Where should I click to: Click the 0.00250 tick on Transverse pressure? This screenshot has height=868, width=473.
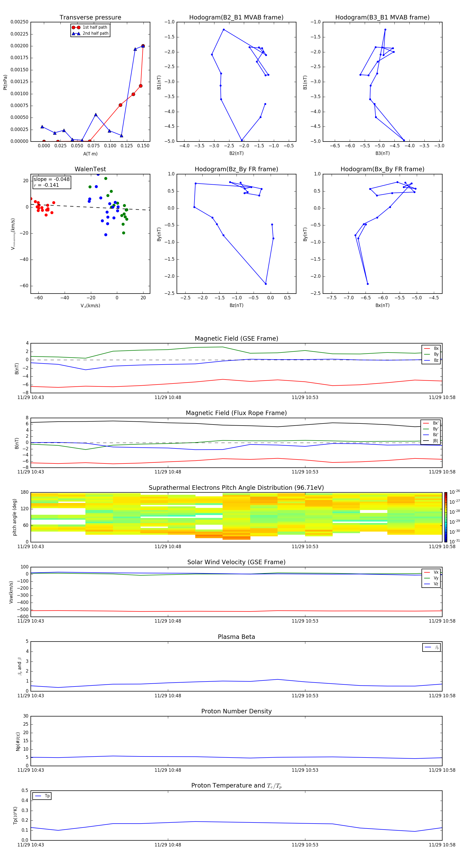tap(19, 22)
